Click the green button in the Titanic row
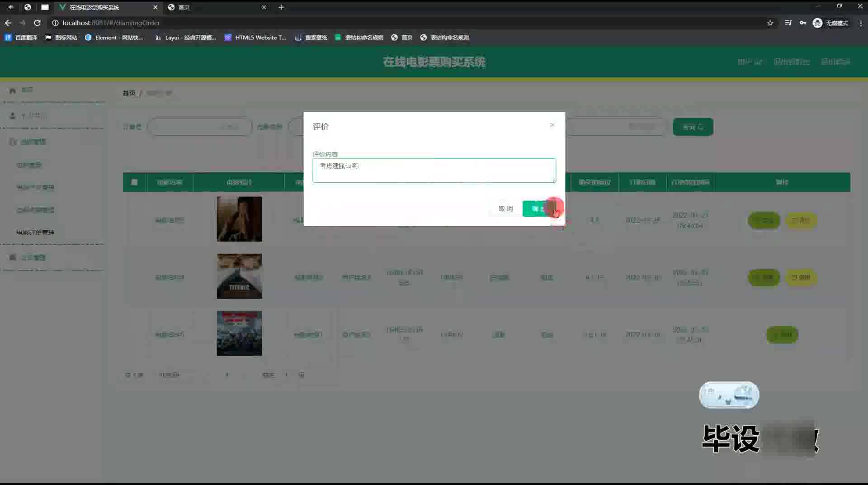 [x=764, y=277]
